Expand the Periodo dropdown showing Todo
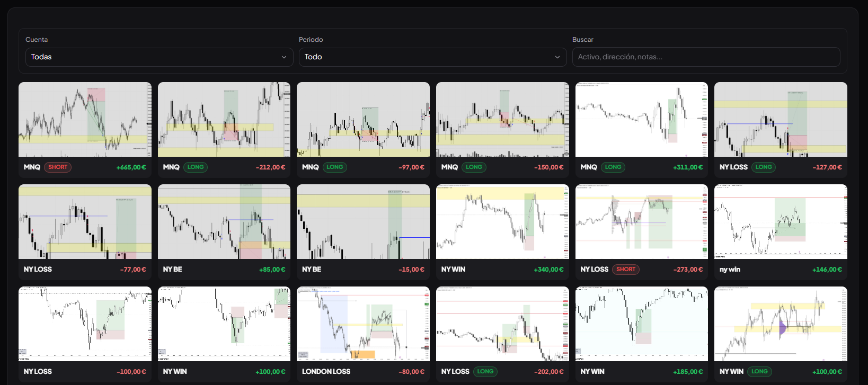868x385 pixels. pyautogui.click(x=432, y=57)
